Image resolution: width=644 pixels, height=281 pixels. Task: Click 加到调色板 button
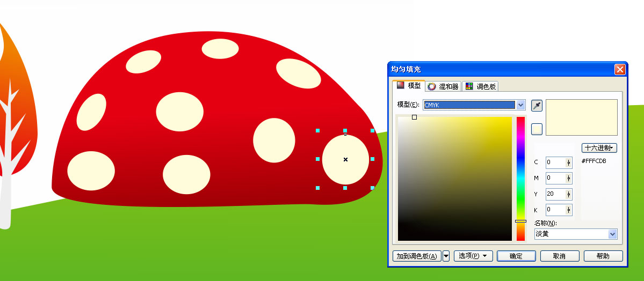(417, 256)
